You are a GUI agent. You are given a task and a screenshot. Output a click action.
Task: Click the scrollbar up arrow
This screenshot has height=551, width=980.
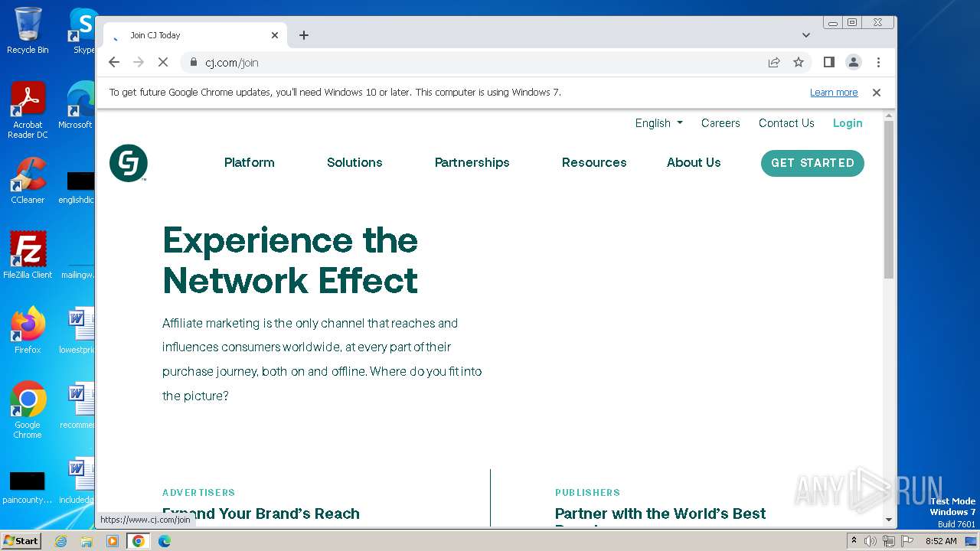tap(888, 116)
